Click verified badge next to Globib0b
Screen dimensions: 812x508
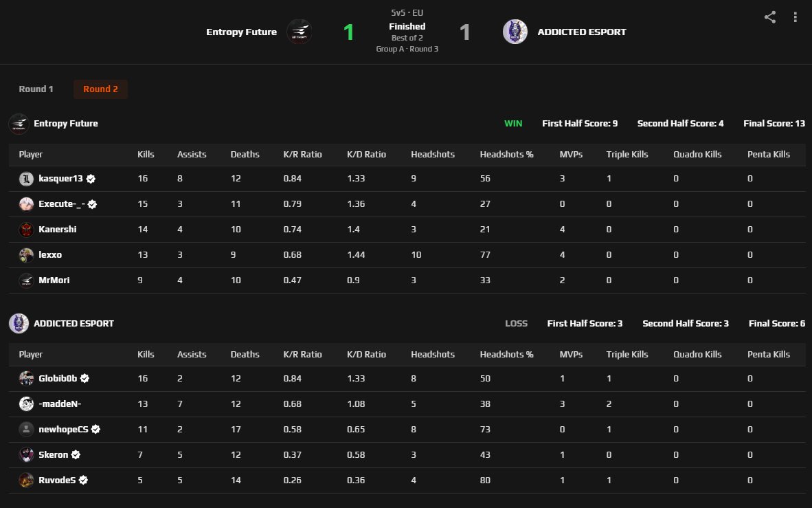coord(84,378)
